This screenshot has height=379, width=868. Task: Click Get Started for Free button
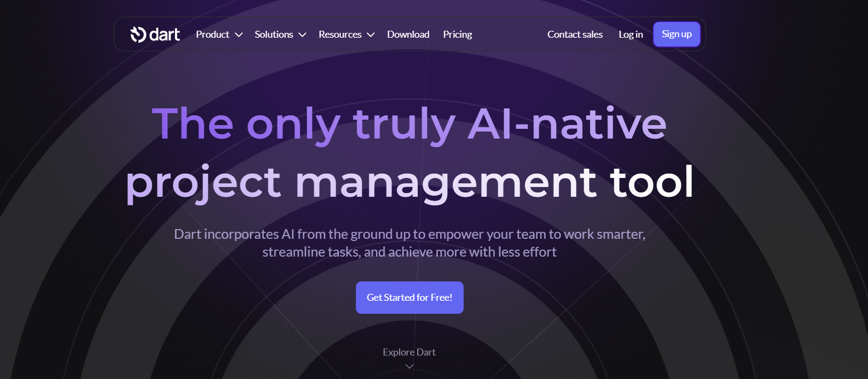click(x=410, y=298)
